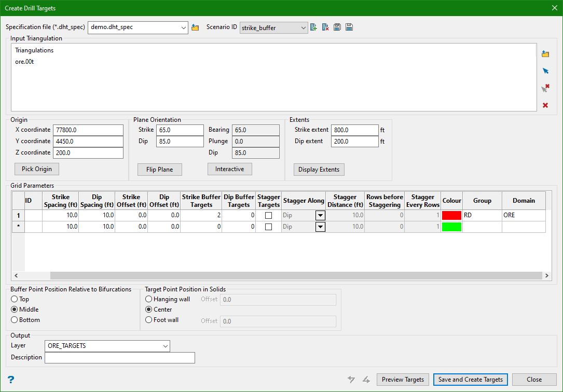Open Stagger Along dropdown in row 1
The image size is (563, 392).
[320, 215]
